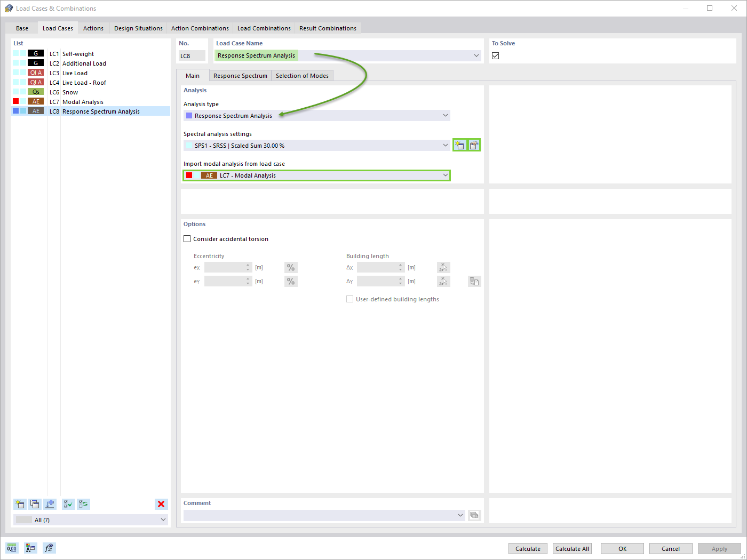Open the All (7) filter dropdown
Image resolution: width=747 pixels, height=560 pixels.
coord(164,519)
